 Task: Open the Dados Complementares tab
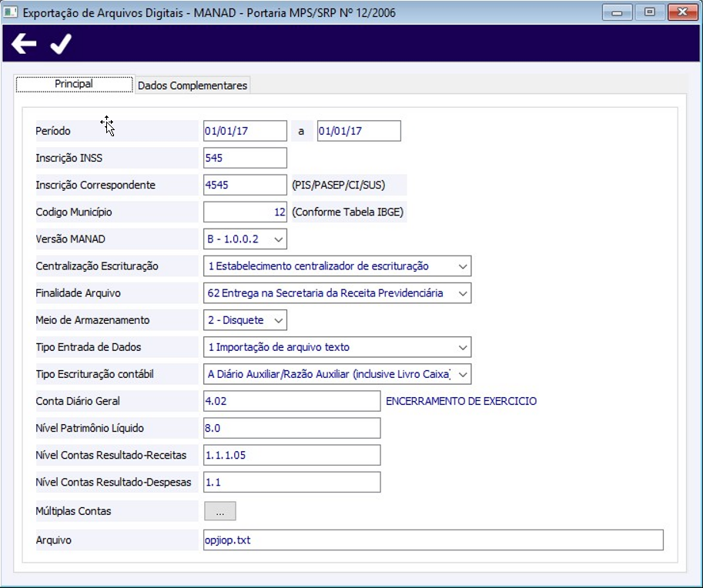click(192, 85)
